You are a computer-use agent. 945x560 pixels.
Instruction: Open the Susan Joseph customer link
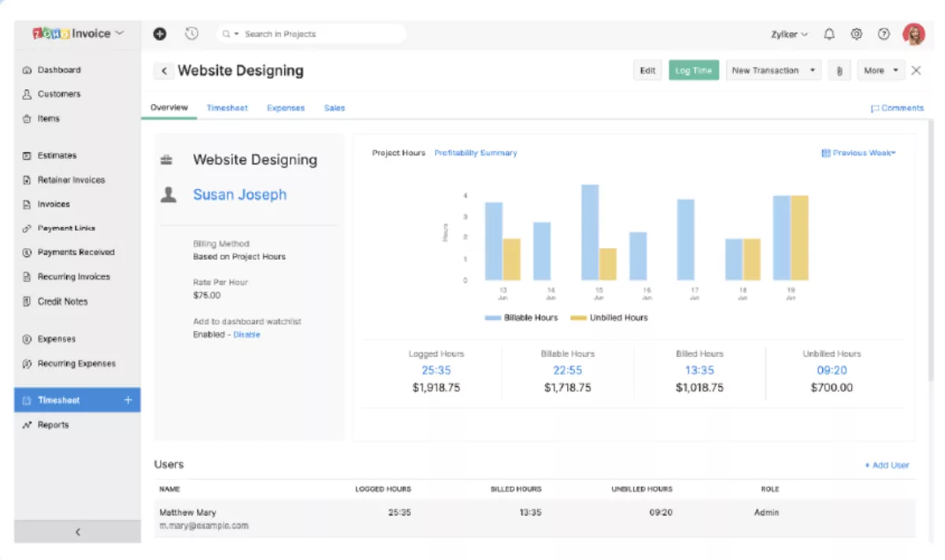[239, 195]
